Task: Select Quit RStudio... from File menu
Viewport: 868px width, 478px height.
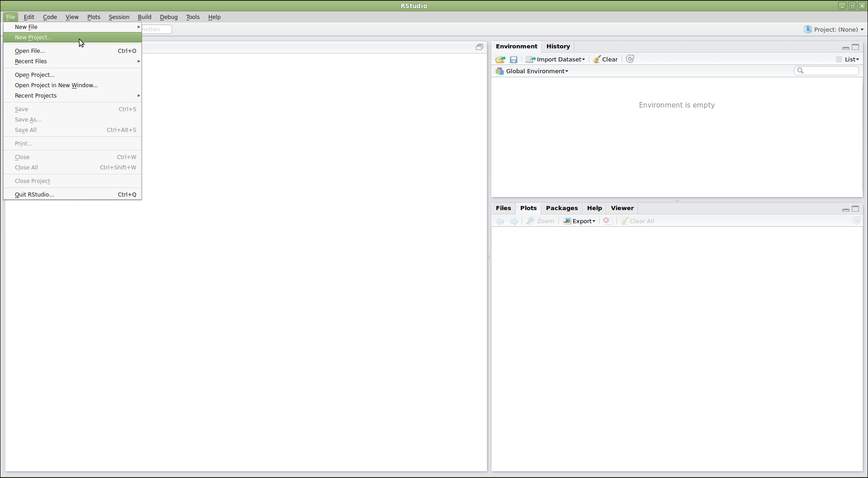Action: click(x=34, y=195)
